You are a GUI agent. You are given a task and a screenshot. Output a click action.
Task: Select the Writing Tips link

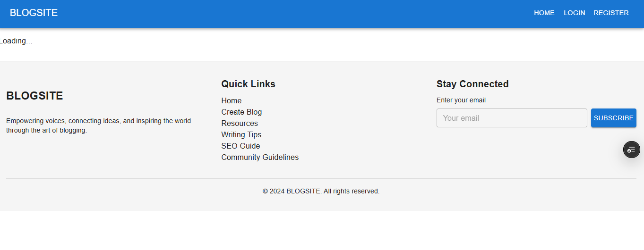click(x=241, y=134)
